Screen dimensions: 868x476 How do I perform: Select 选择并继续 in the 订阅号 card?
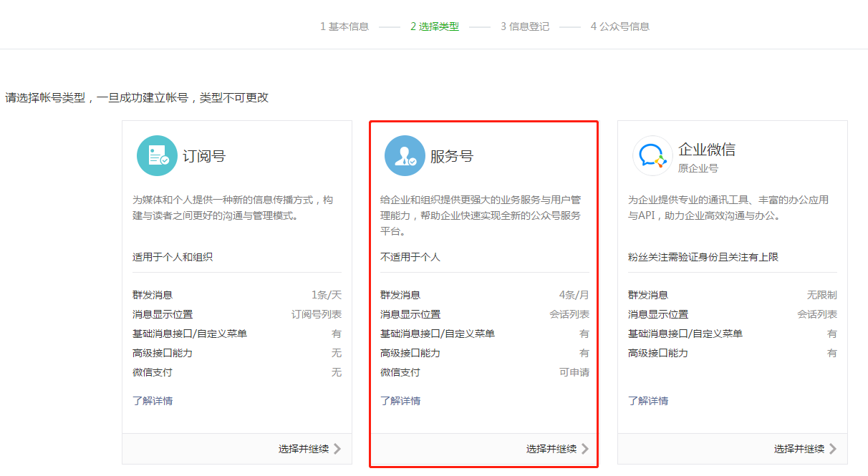(304, 449)
